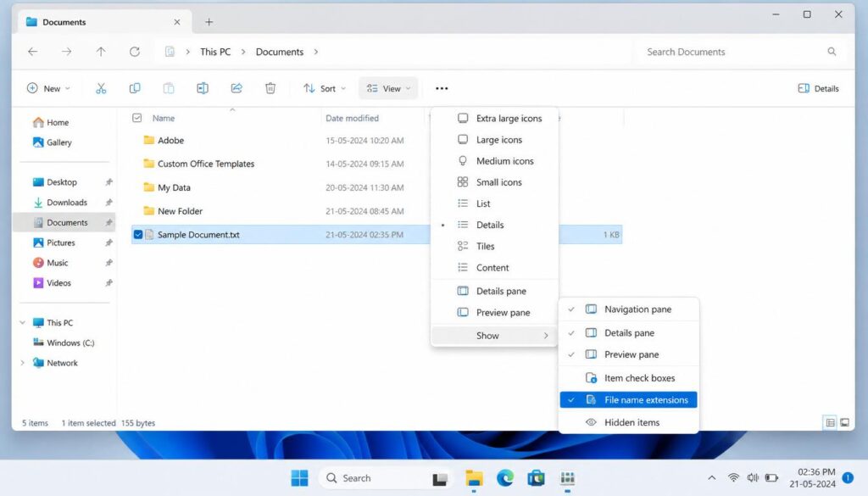Screen dimensions: 868x496
Task: Open Gallery in navigation pane
Action: click(59, 142)
